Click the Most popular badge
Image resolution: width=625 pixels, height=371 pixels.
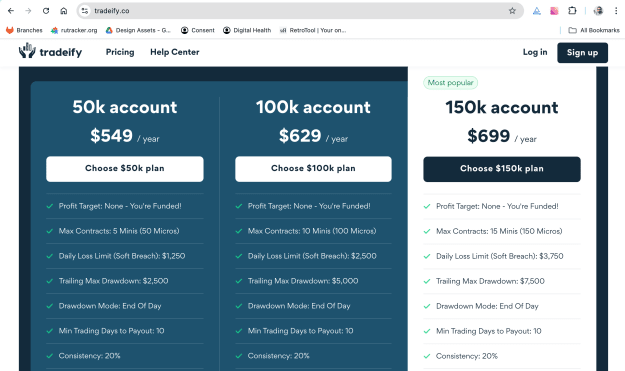pyautogui.click(x=450, y=82)
